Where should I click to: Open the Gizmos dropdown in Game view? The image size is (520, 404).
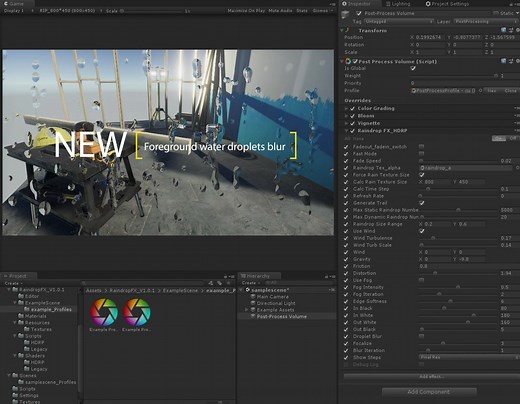(x=323, y=11)
